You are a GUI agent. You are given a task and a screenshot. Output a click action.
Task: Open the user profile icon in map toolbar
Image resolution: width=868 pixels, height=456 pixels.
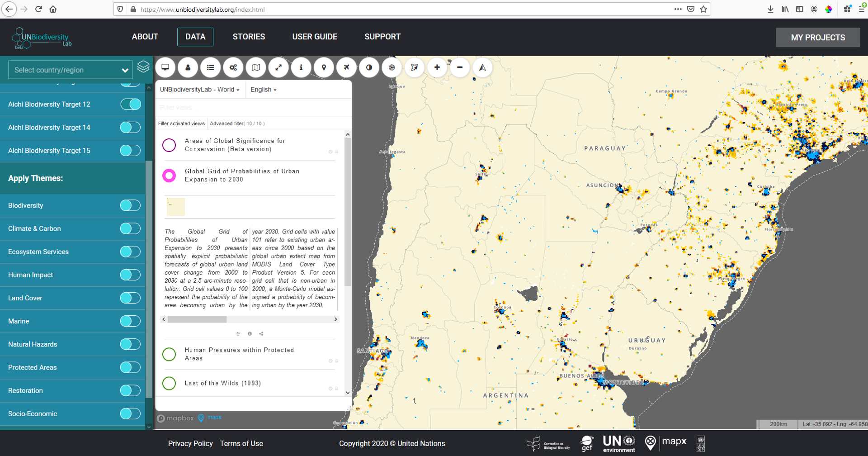188,67
